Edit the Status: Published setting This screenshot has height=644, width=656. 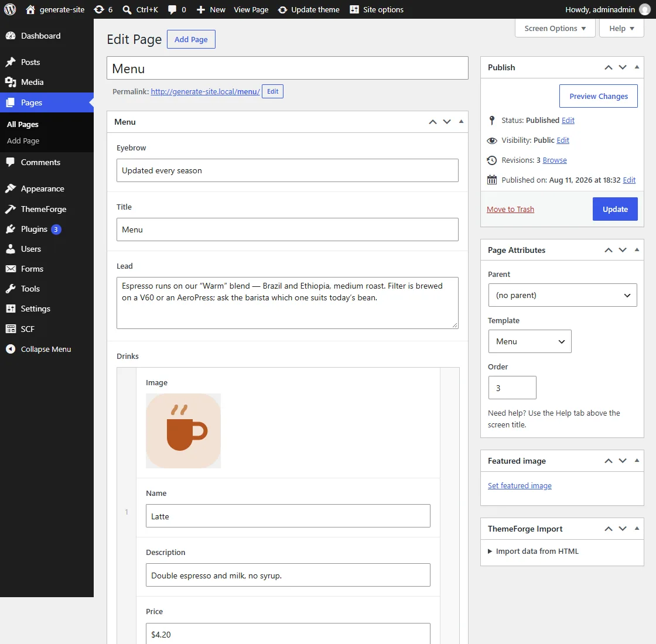568,121
